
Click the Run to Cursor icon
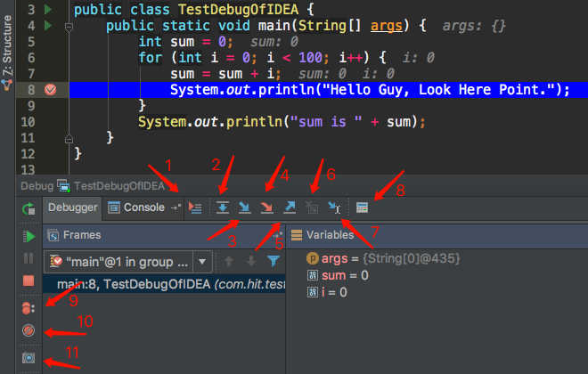tap(334, 207)
